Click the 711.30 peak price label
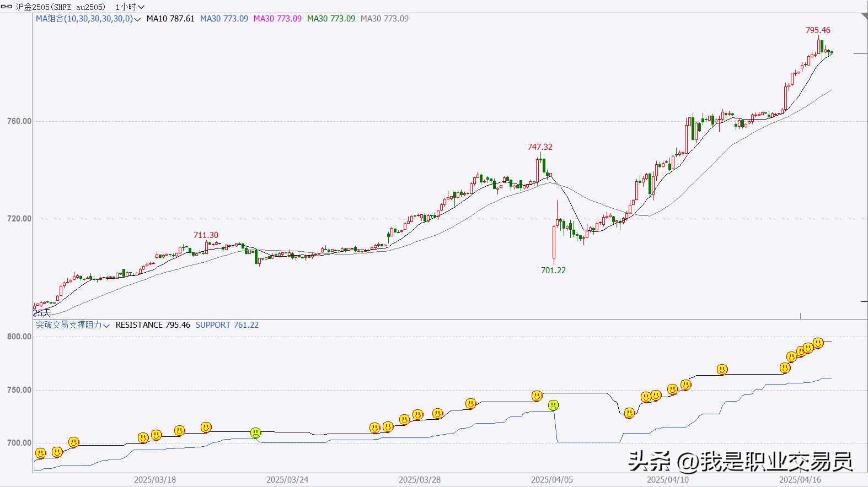 [206, 235]
